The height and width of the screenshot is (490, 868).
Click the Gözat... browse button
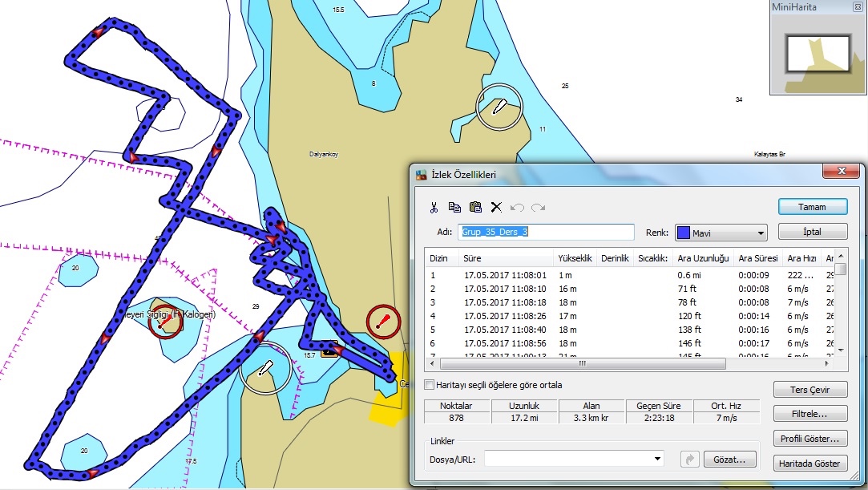tap(729, 460)
